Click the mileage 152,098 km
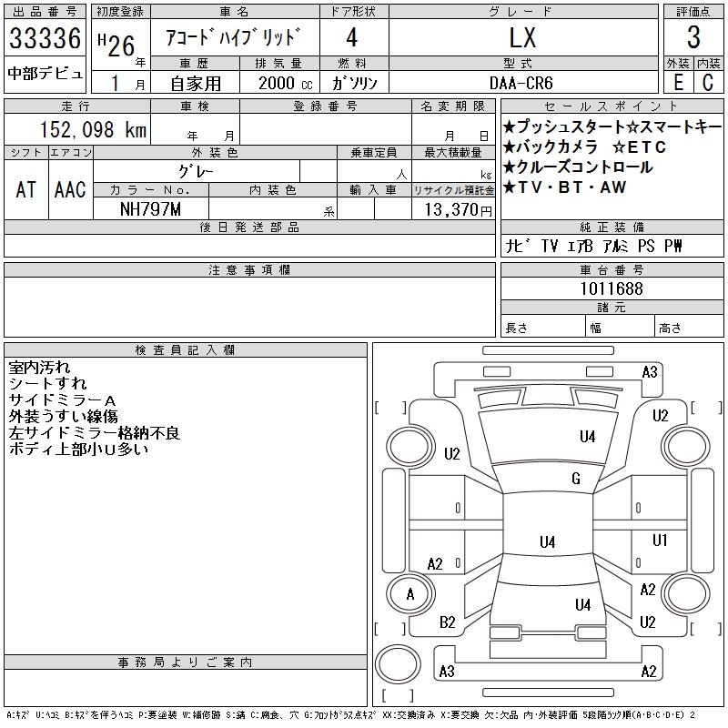 coord(93,129)
